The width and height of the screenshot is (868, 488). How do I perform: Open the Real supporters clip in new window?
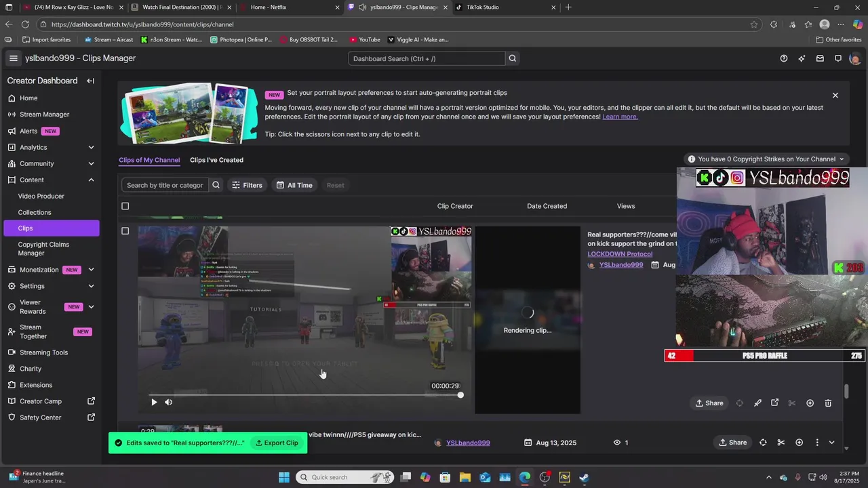click(x=774, y=403)
